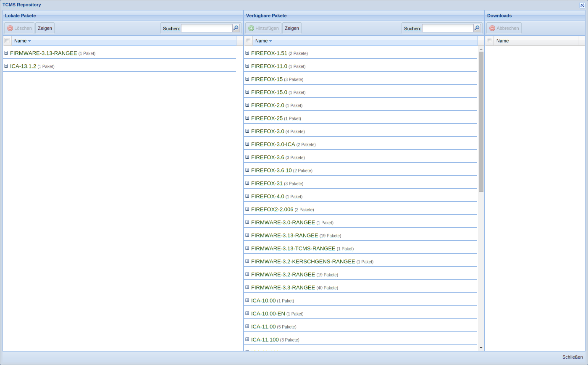Click the scrollbar down arrow in Verfügbare Pakete
The image size is (588, 365).
[x=480, y=347]
